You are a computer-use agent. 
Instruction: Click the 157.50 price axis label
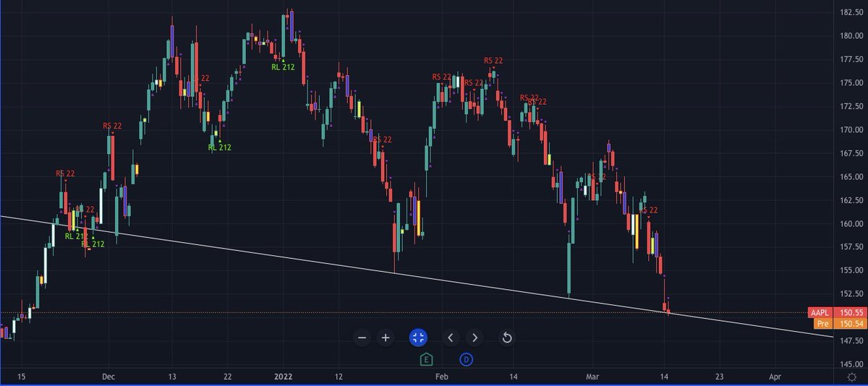pos(851,247)
